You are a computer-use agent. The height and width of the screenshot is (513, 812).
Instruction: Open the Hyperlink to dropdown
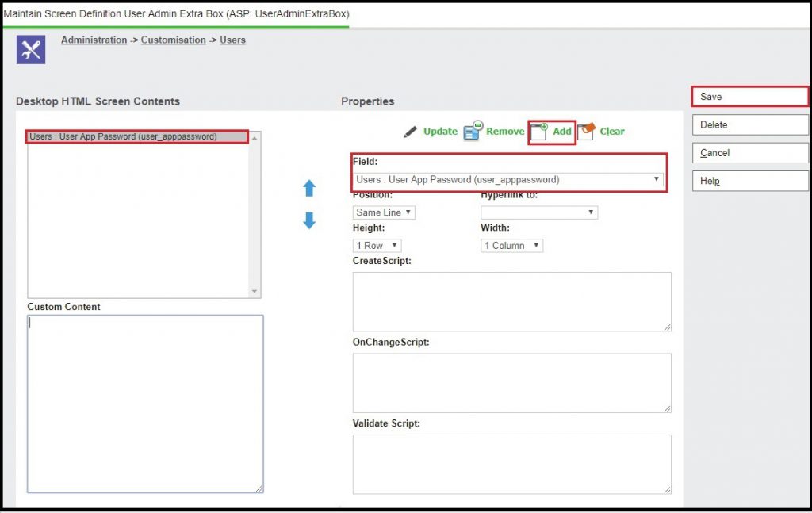(538, 212)
